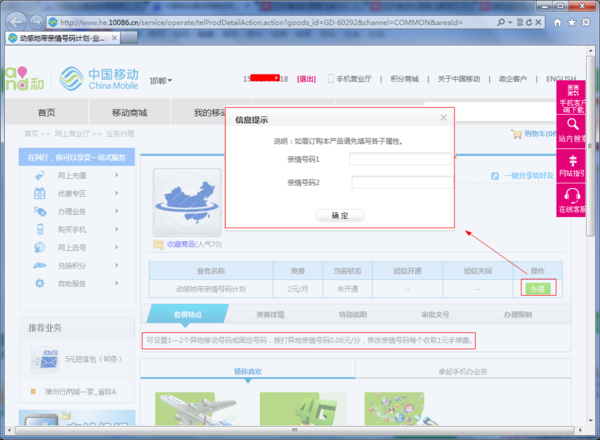
Task: Open the 积分商城 link
Action: tap(404, 79)
